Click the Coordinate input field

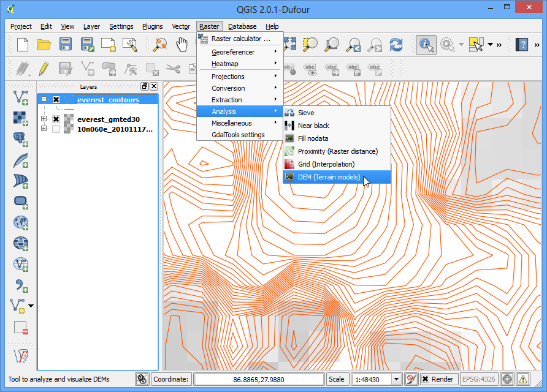point(259,380)
